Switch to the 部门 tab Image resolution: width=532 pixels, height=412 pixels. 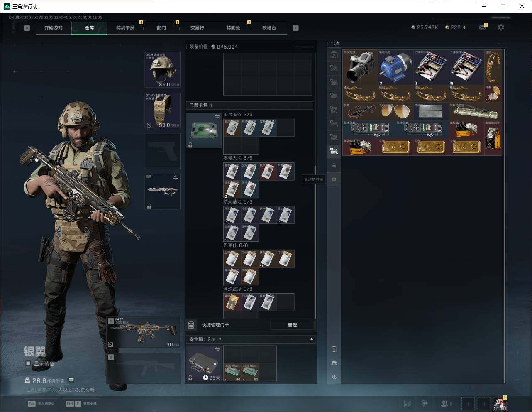click(x=161, y=28)
